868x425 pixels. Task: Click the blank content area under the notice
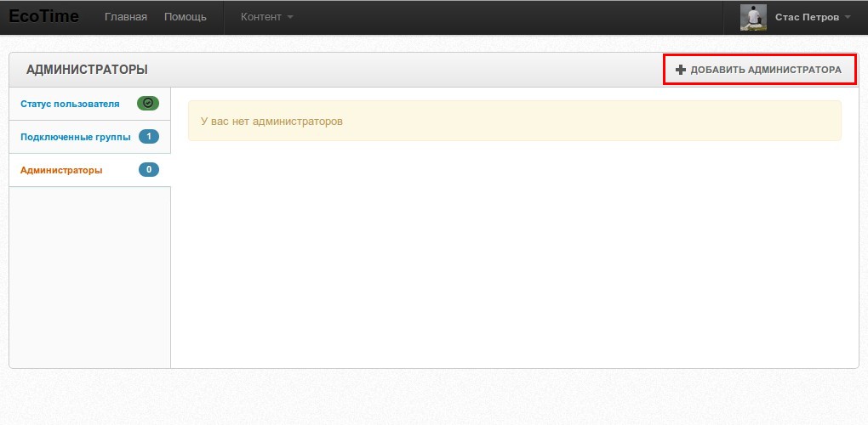click(514, 255)
